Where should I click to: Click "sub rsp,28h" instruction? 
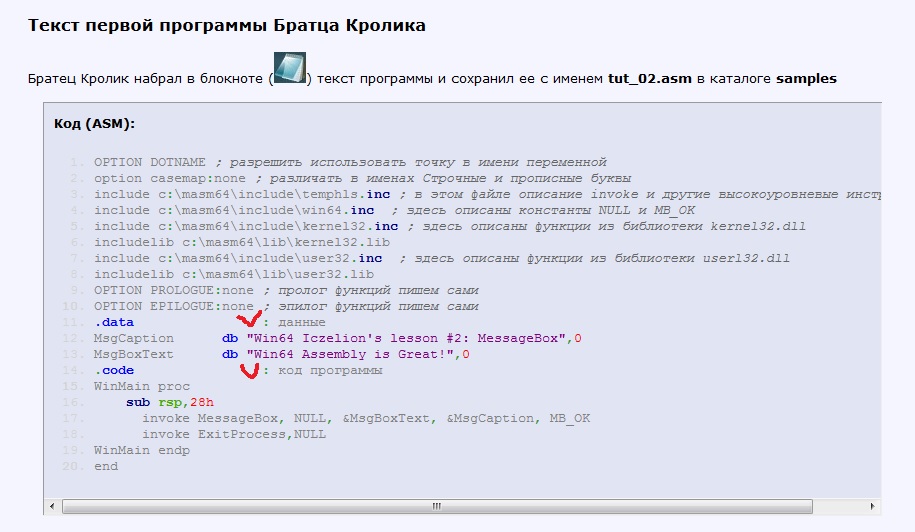pos(170,402)
